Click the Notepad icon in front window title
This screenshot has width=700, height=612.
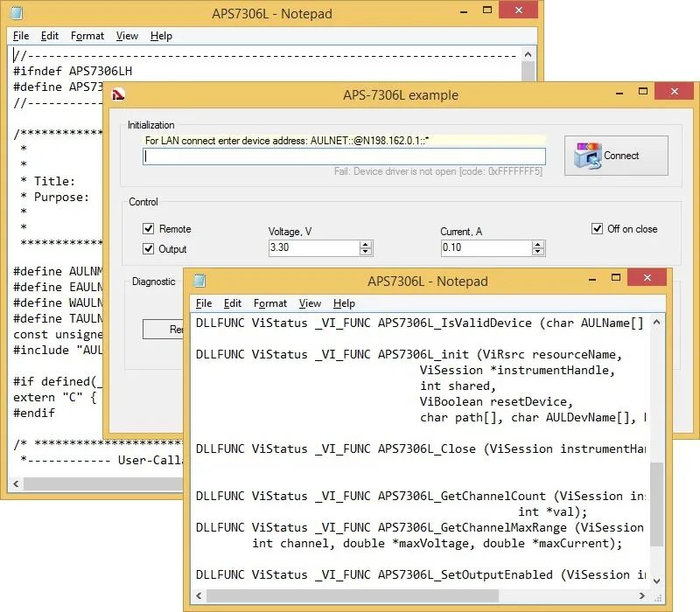click(x=199, y=281)
